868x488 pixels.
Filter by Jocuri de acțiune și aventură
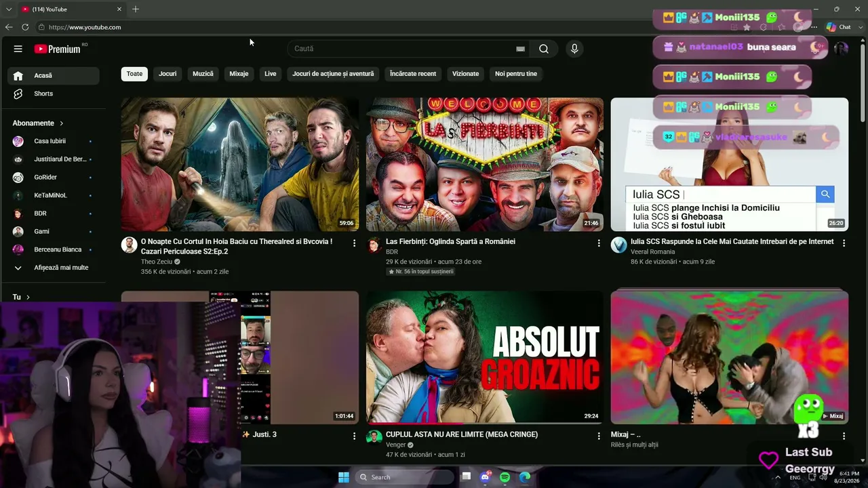[x=333, y=74]
